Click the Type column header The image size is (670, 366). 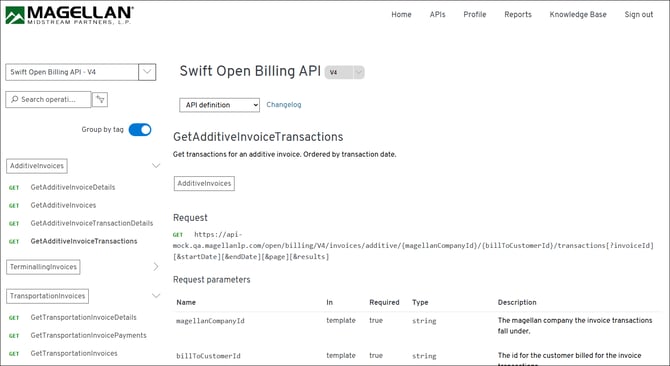point(420,302)
